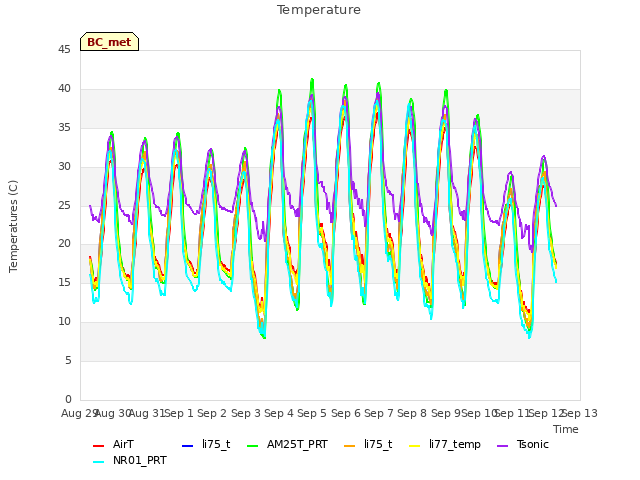Click the Sep 1 x-axis tick label
Screen dimensions: 640x480
[x=179, y=413]
